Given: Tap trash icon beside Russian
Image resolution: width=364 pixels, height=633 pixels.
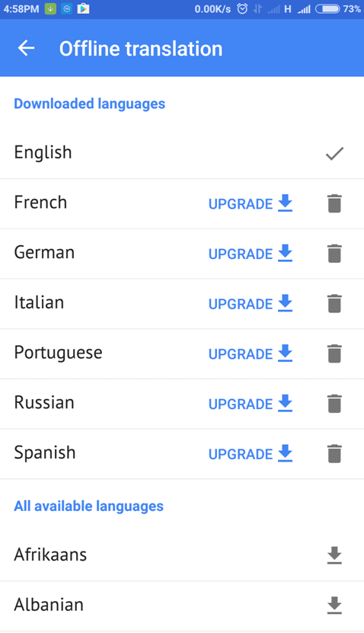Looking at the screenshot, I should coord(334,404).
